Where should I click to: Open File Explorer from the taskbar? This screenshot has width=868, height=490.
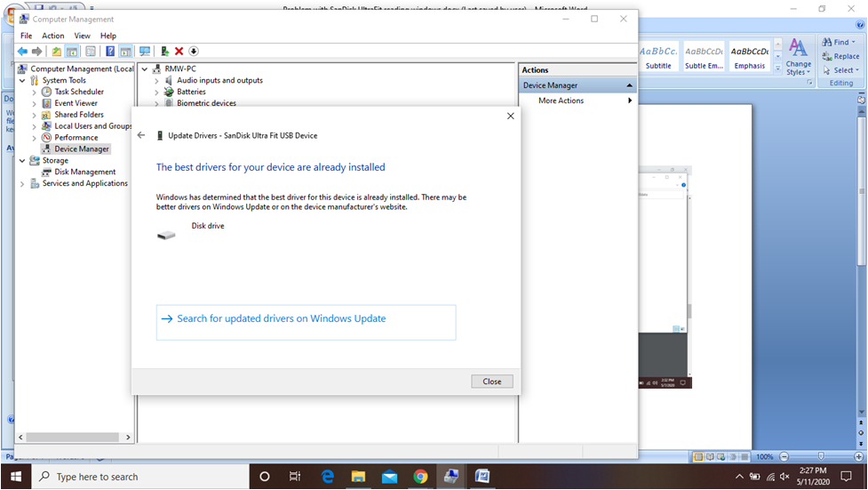click(x=358, y=477)
